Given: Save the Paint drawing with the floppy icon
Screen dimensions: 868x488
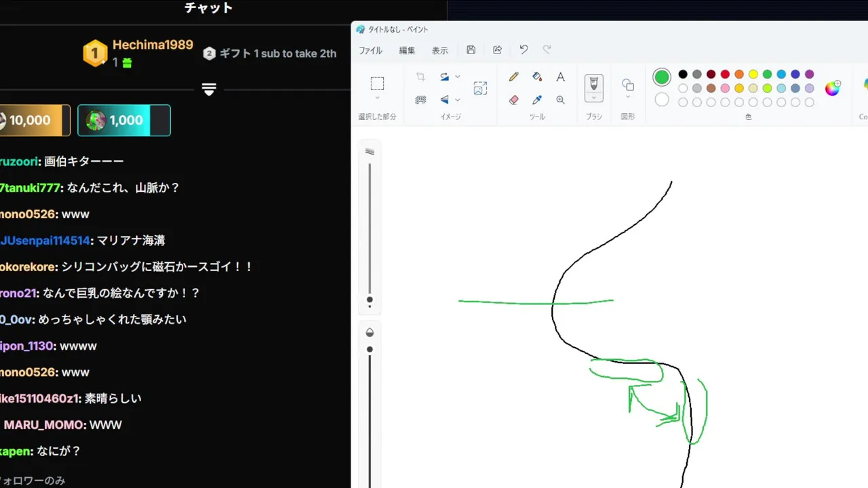Looking at the screenshot, I should coord(471,50).
